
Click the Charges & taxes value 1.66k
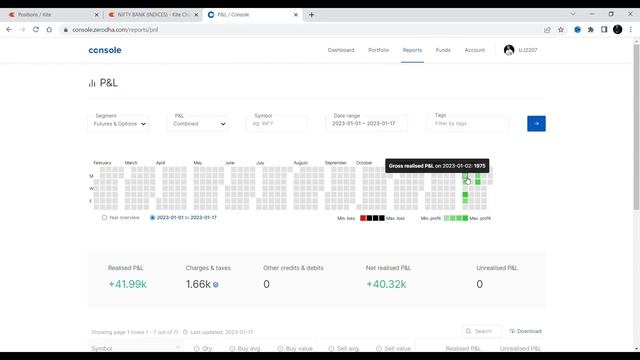pos(198,284)
